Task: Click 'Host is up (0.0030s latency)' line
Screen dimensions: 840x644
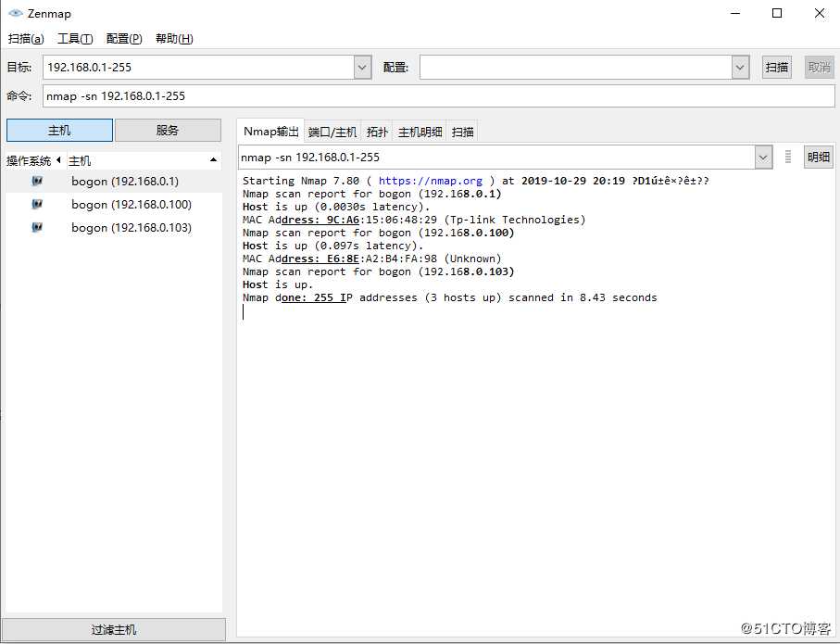Action: tap(336, 207)
